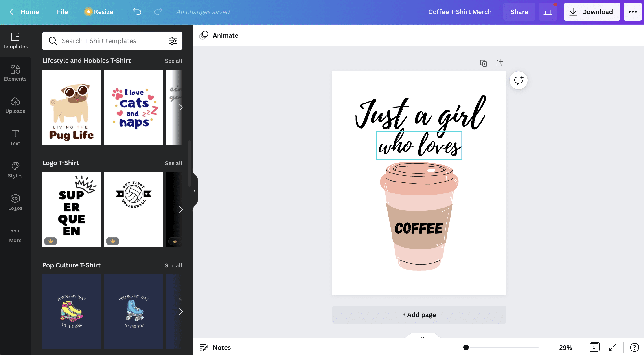Click the Download button
This screenshot has height=355, width=644.
tap(591, 12)
